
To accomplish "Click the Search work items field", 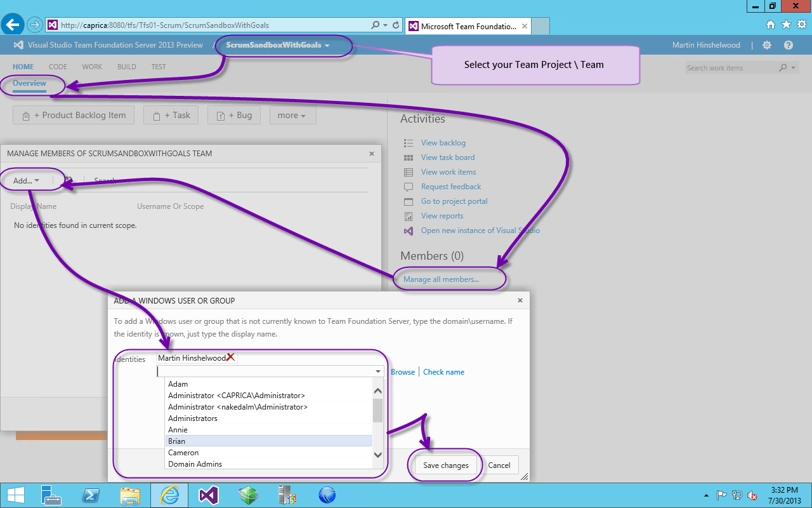I will pyautogui.click(x=731, y=68).
